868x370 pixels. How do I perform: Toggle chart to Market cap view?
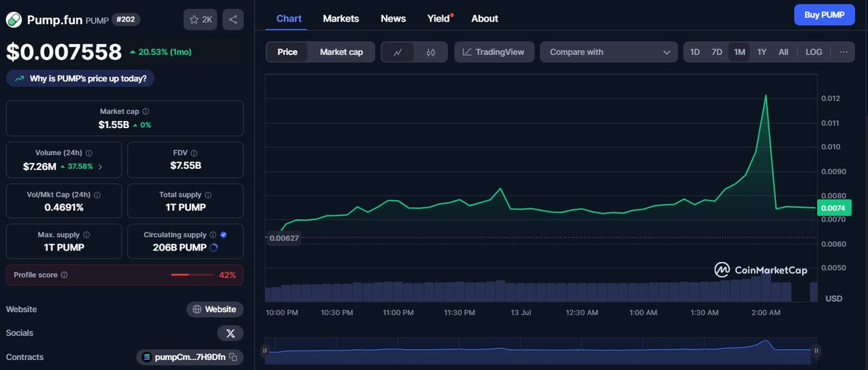pos(342,52)
